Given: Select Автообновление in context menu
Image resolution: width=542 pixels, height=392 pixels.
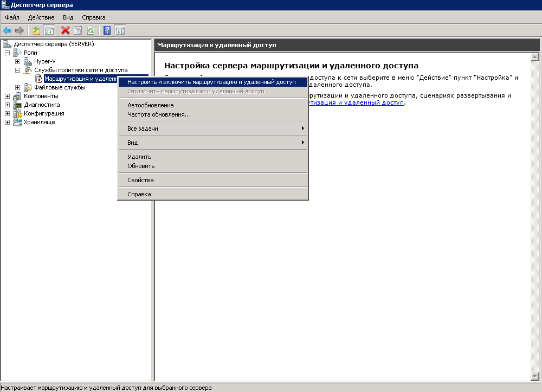Looking at the screenshot, I should [213, 105].
